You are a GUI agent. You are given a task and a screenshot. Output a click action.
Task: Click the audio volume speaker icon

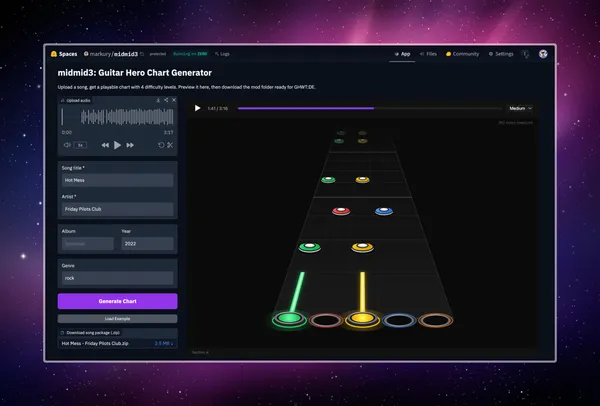[x=67, y=145]
